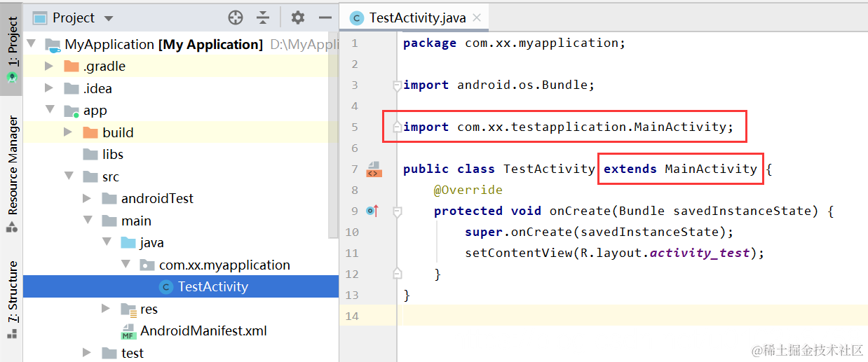Click the res resource folder icon
The image size is (868, 362).
coord(128,309)
